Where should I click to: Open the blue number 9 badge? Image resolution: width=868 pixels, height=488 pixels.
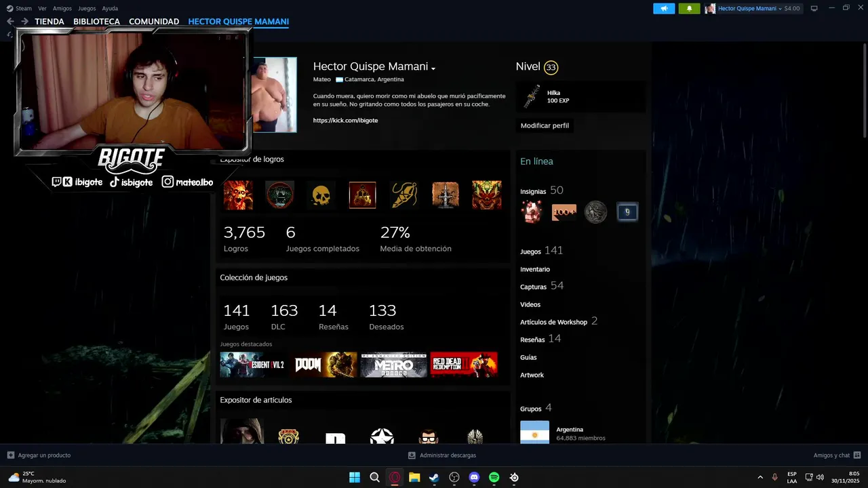[627, 212]
